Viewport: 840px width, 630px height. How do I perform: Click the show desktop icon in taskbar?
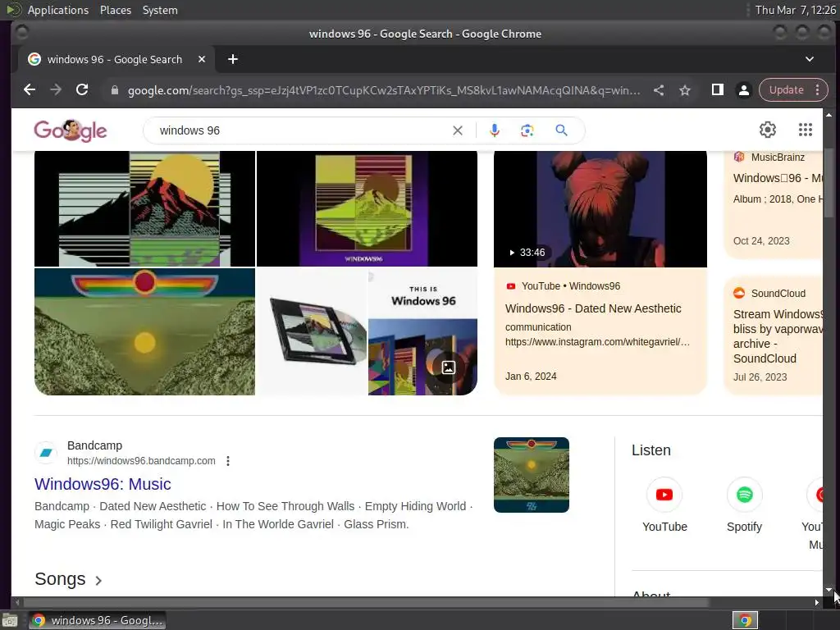point(10,621)
